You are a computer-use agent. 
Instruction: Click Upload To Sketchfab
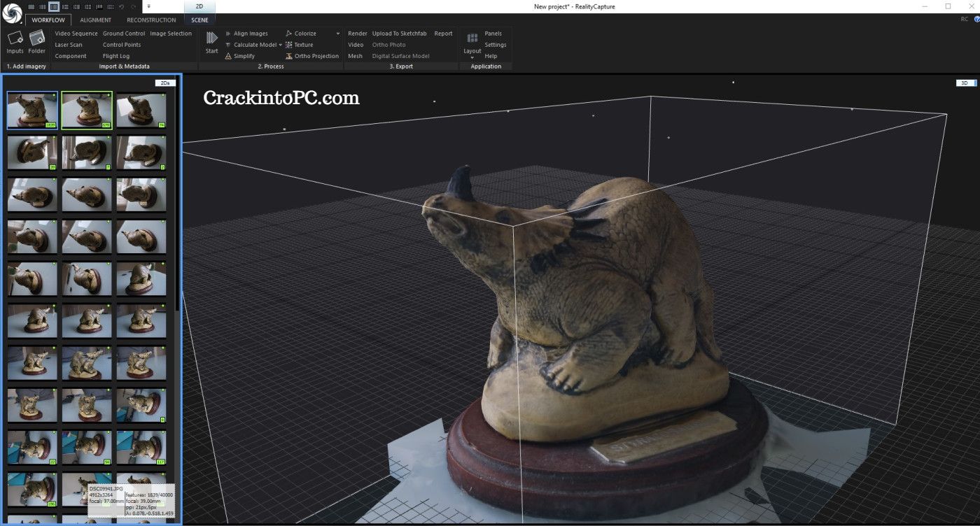(399, 34)
